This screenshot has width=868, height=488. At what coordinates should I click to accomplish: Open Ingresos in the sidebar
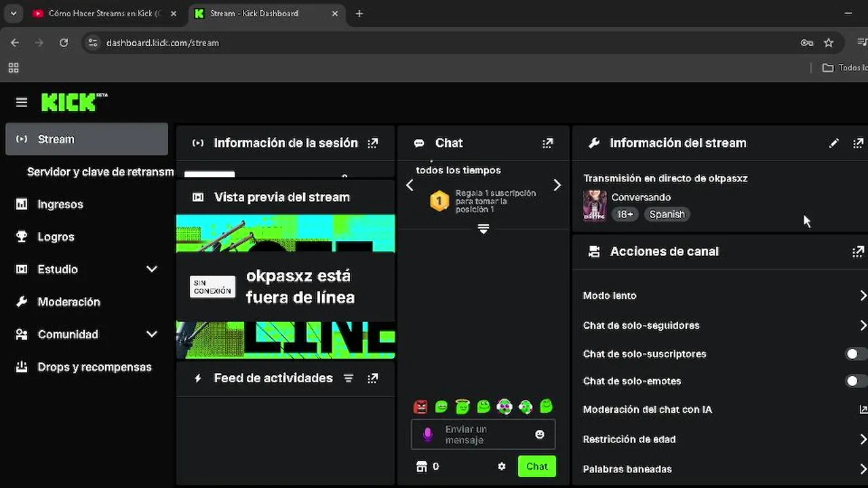click(87, 204)
